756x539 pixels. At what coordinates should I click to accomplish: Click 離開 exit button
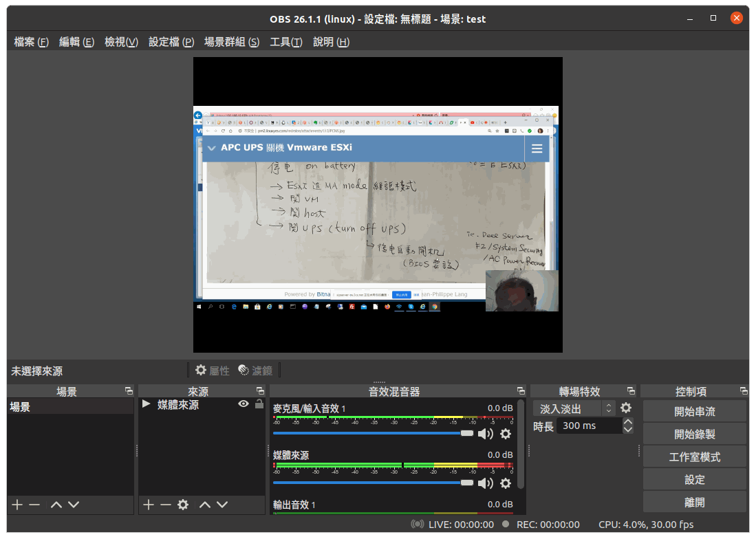(695, 503)
